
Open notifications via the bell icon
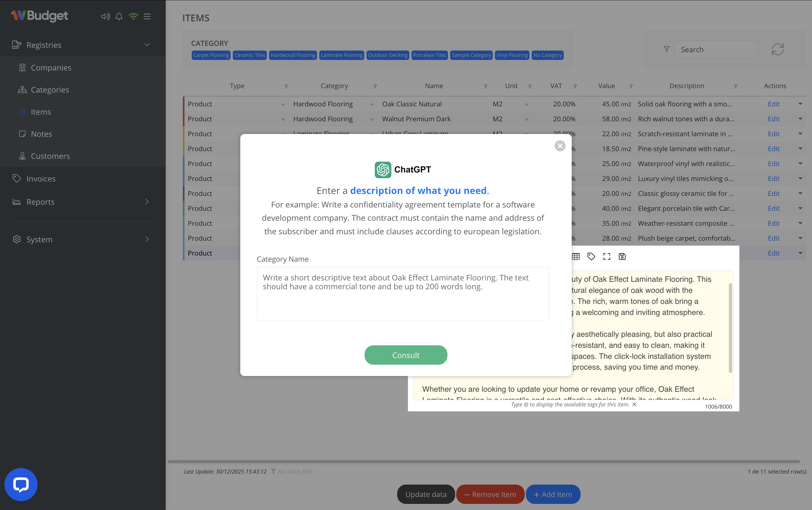(x=119, y=16)
